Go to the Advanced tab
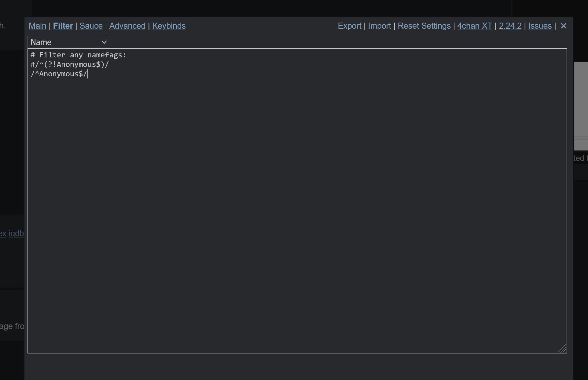The image size is (588, 380). (127, 26)
